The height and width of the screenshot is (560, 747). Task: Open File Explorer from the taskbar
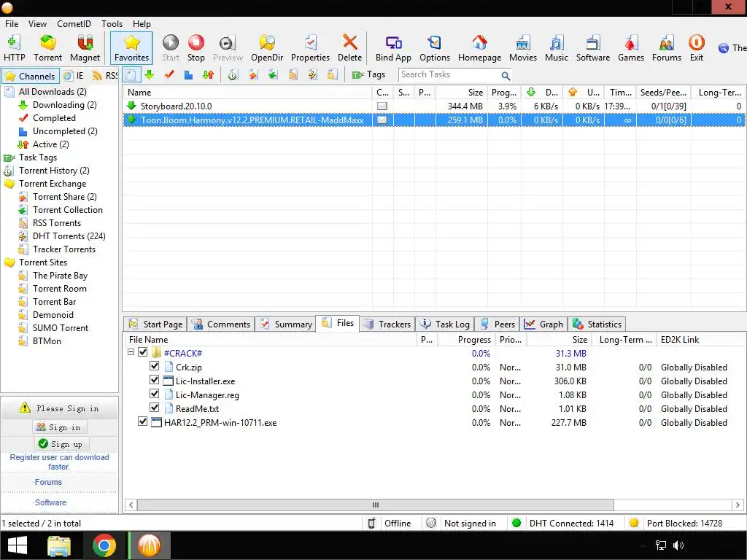coord(59,545)
